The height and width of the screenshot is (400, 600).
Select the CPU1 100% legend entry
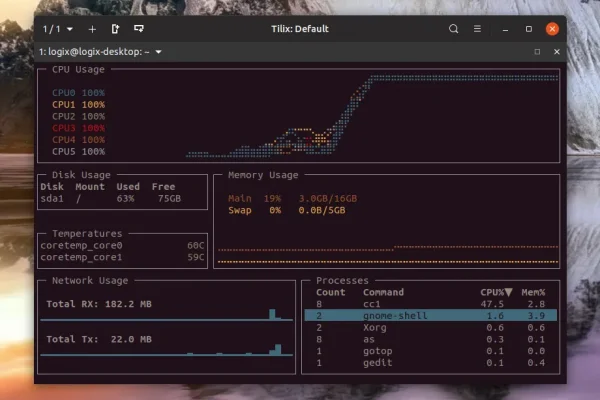(x=78, y=104)
